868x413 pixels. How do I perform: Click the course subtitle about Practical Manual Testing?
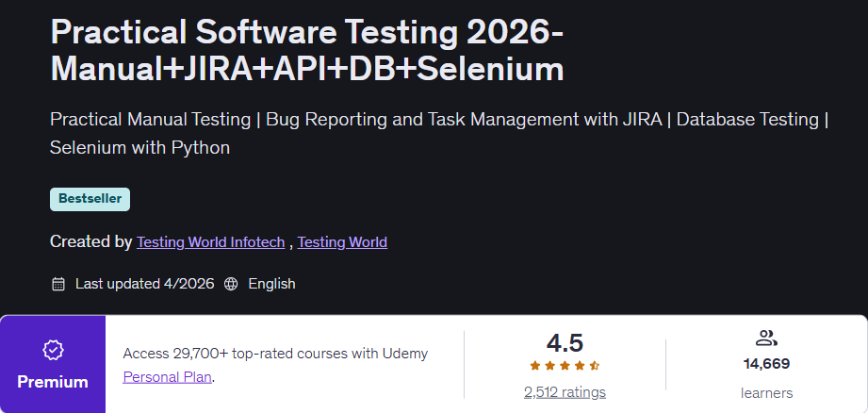pos(439,133)
